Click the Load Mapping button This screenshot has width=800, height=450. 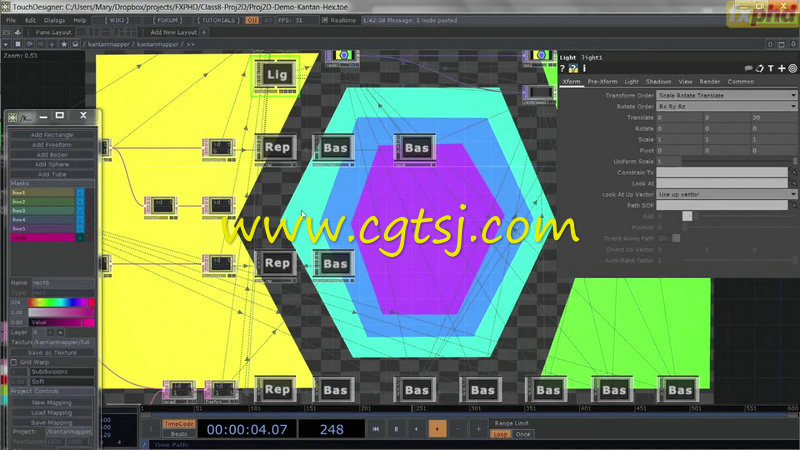tap(52, 413)
